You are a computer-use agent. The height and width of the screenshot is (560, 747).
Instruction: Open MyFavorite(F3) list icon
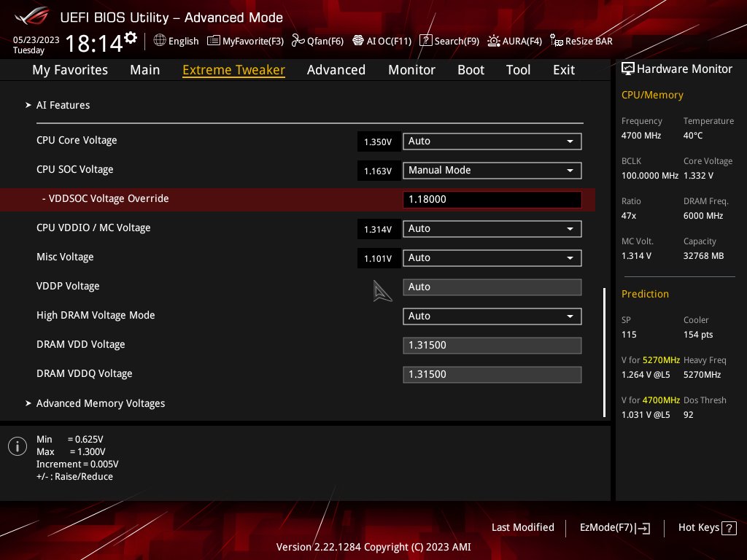pyautogui.click(x=214, y=41)
